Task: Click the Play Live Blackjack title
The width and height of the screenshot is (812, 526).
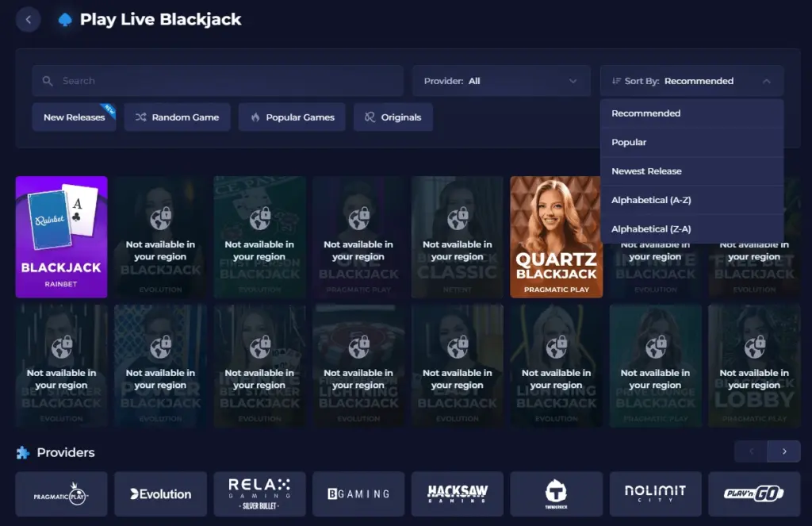Action: pyautogui.click(x=160, y=20)
